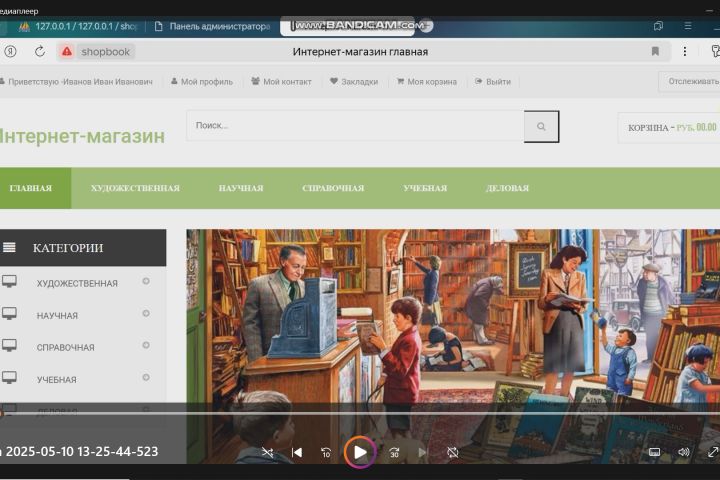Image resolution: width=720 pixels, height=480 pixels.
Task: Rewind 10 seconds in media player
Action: (x=326, y=452)
